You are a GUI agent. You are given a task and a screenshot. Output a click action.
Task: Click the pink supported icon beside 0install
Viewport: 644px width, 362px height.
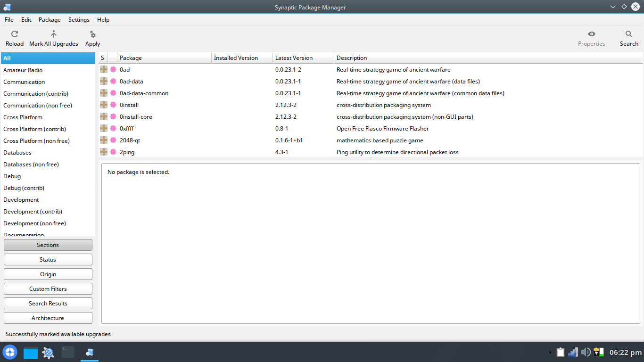113,105
